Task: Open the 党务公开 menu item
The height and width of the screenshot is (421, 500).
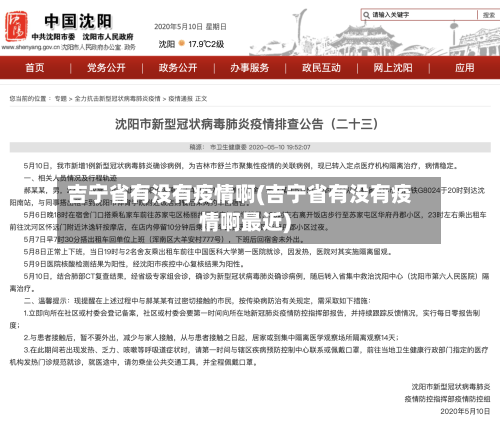Action: 106,68
